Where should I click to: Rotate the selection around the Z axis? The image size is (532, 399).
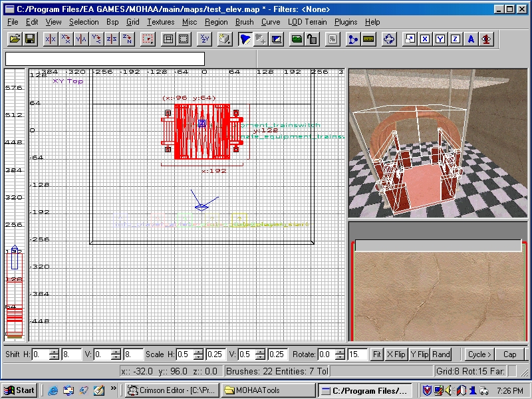click(x=127, y=39)
